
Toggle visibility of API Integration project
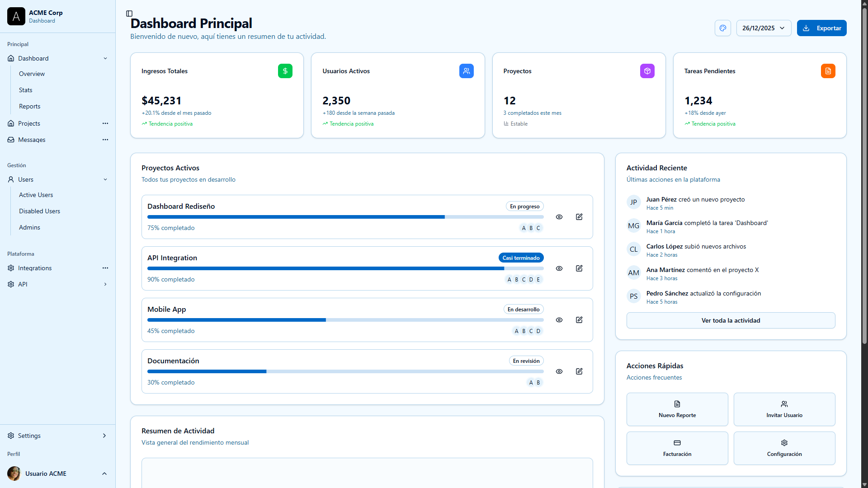[x=559, y=268]
